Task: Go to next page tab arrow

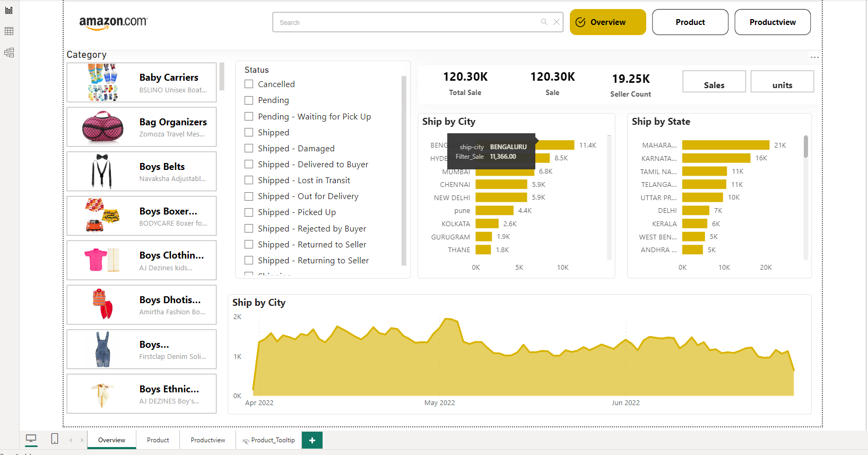Action: (82, 440)
